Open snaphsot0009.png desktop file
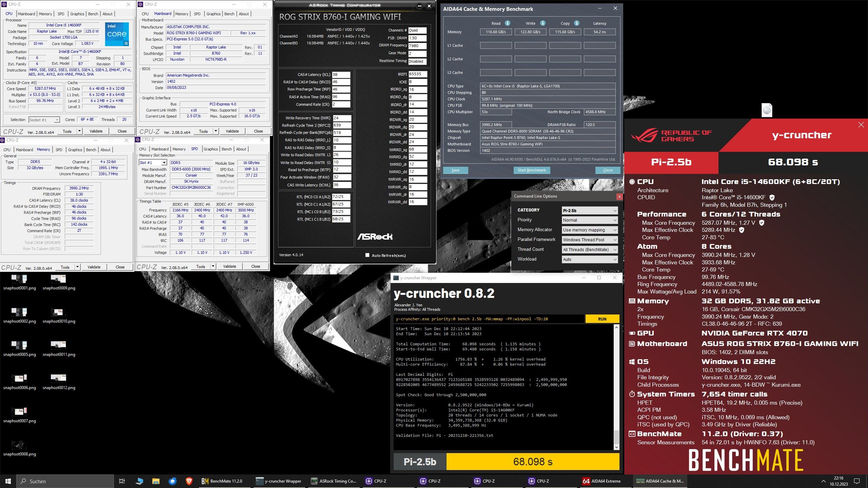868x488 pixels. pos(59,282)
